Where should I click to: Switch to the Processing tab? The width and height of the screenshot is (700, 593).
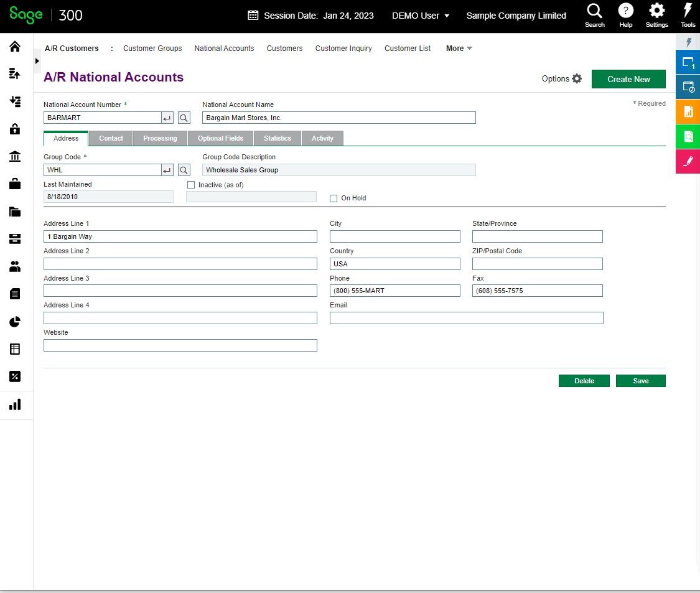point(161,138)
